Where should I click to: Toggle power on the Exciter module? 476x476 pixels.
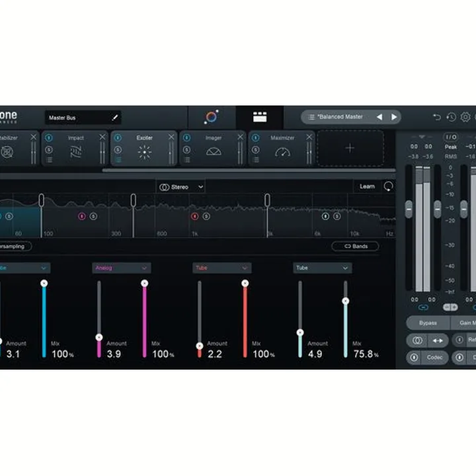click(118, 138)
